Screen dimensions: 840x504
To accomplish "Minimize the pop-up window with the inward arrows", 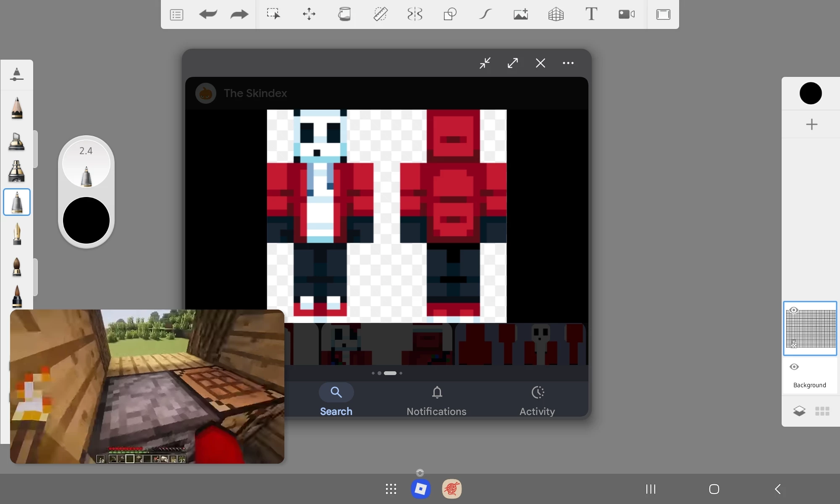I will pyautogui.click(x=485, y=63).
